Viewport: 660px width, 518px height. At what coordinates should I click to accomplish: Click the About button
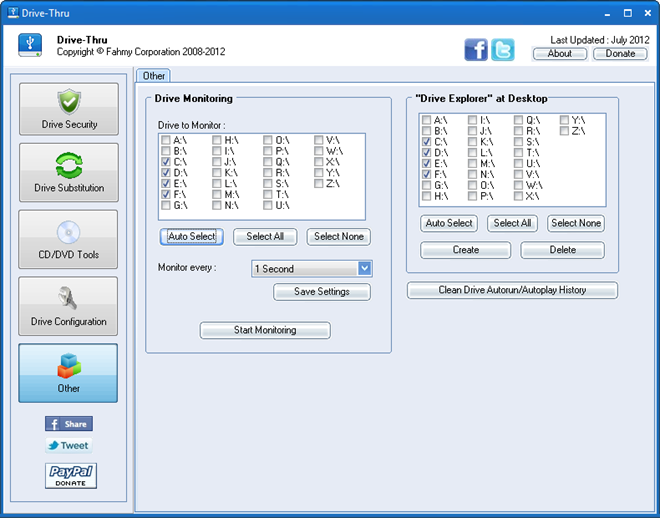tap(560, 54)
